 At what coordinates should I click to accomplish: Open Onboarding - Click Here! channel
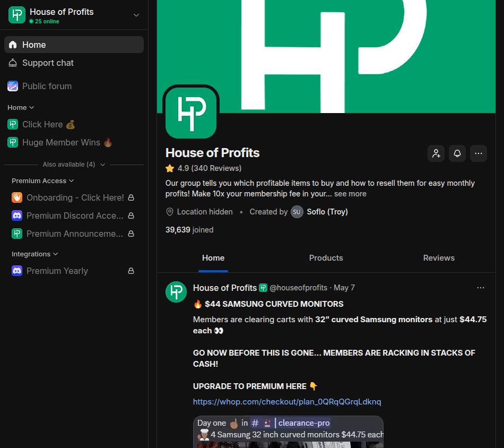click(74, 197)
